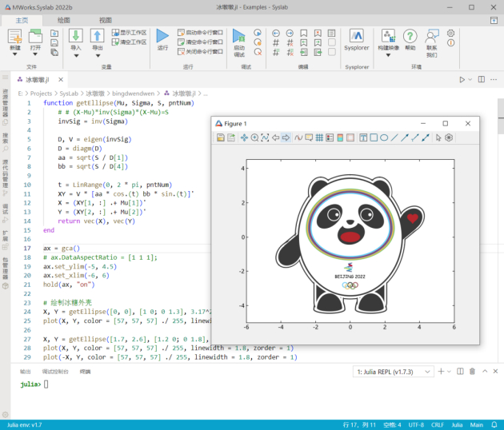Switch to the 视图 ribbon tab
The width and height of the screenshot is (504, 430).
[106, 19]
